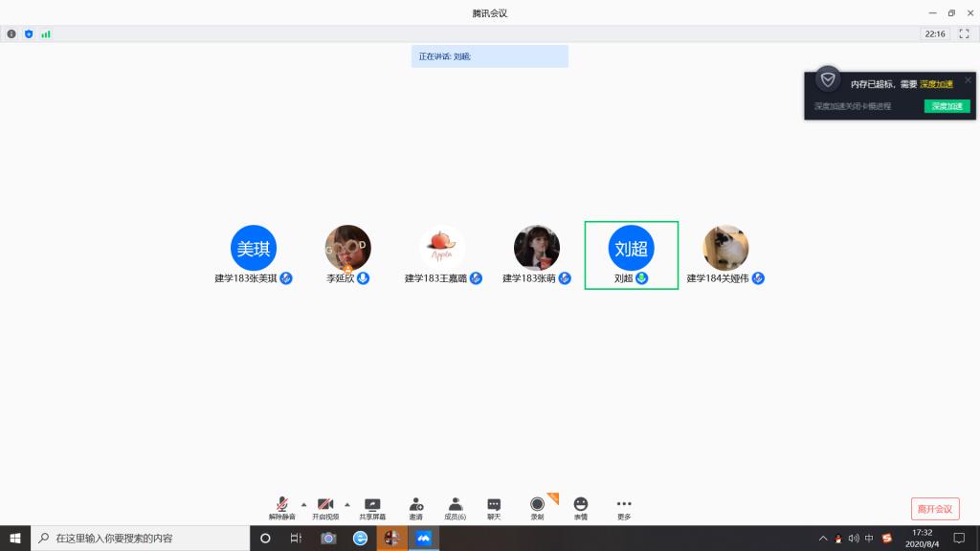Expand audio options arrow beside 解除静音

coord(304,504)
